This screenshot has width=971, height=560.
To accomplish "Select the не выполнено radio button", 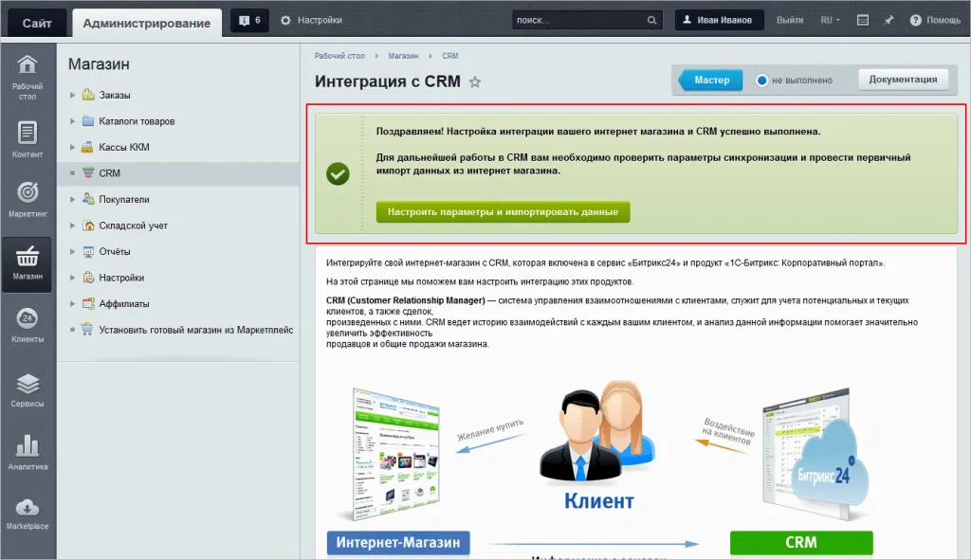I will click(x=761, y=80).
